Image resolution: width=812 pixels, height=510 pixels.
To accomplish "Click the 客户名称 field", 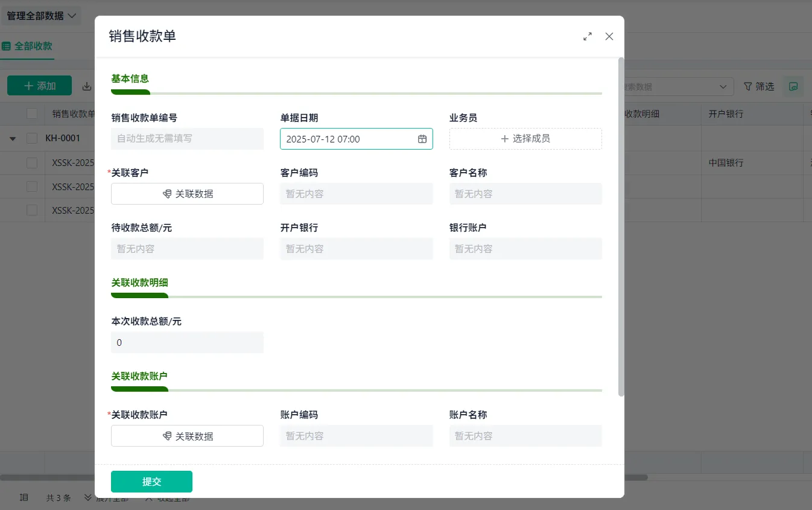I will tap(525, 194).
